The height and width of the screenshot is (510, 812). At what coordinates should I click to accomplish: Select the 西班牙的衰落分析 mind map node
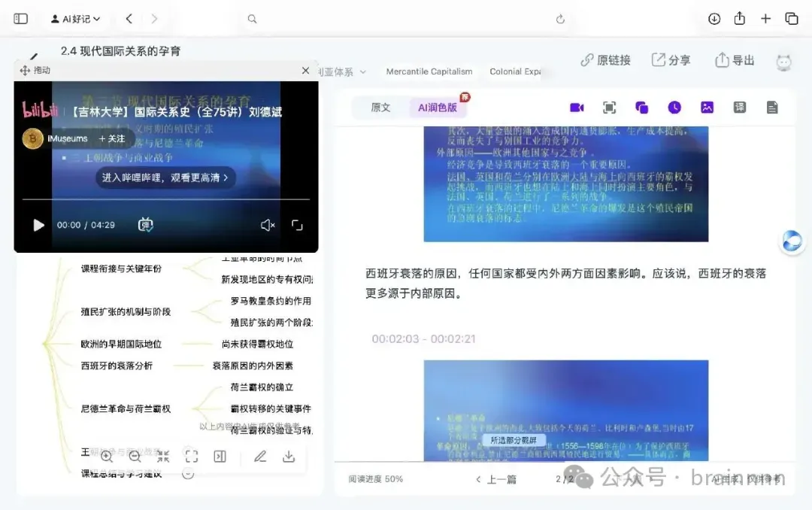click(x=117, y=366)
